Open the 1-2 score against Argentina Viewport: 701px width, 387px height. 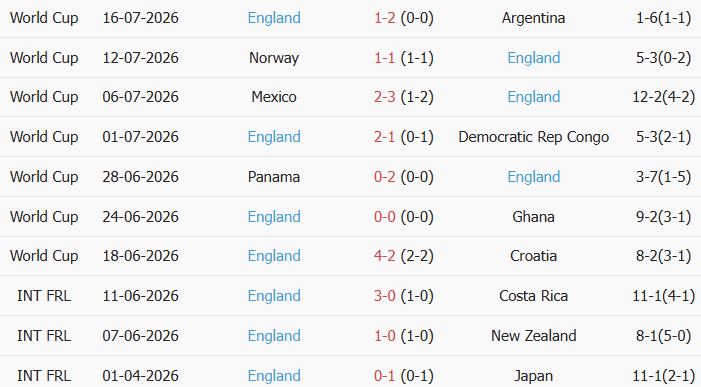pos(384,18)
